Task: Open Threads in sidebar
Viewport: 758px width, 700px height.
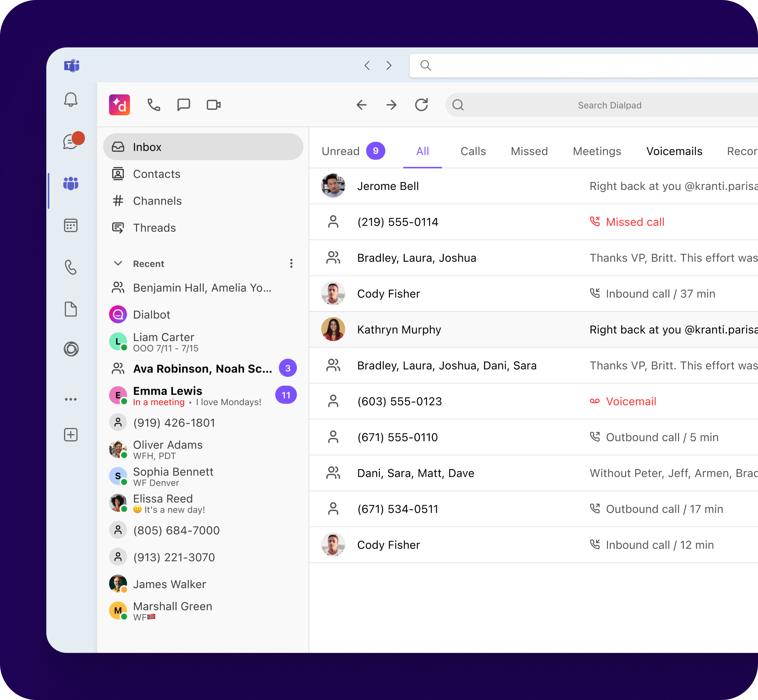Action: pos(203,228)
